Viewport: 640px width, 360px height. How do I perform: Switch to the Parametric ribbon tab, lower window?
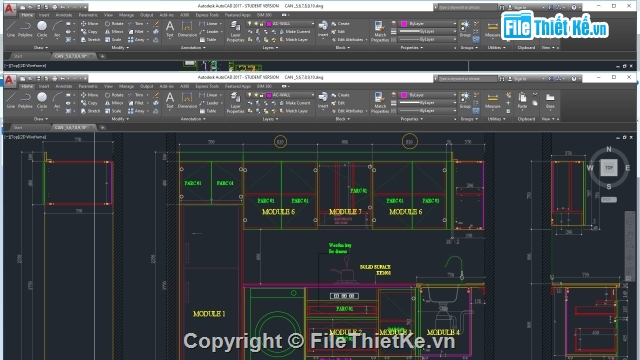pos(88,87)
